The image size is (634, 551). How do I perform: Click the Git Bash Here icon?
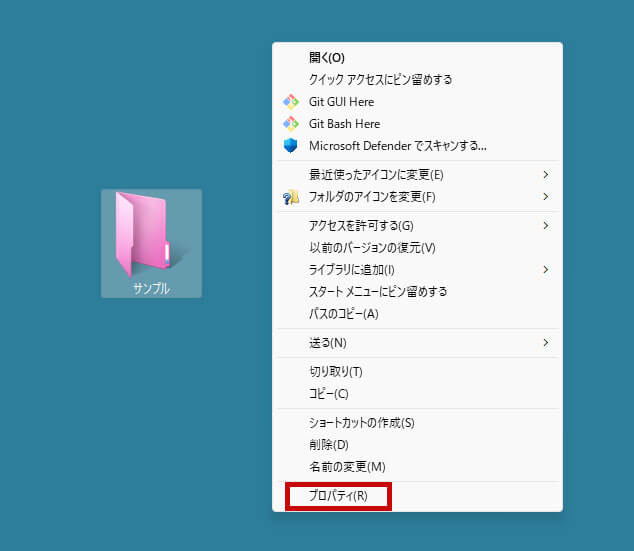click(x=290, y=124)
